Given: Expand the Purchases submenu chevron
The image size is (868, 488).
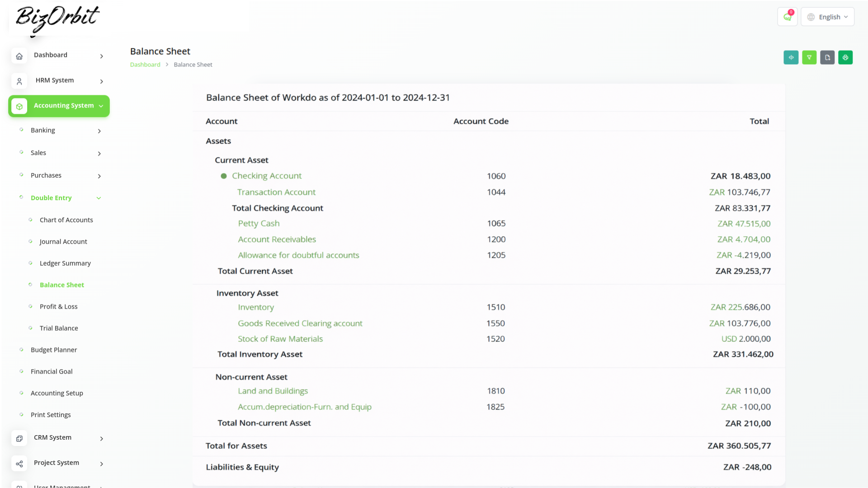Looking at the screenshot, I should pyautogui.click(x=99, y=176).
